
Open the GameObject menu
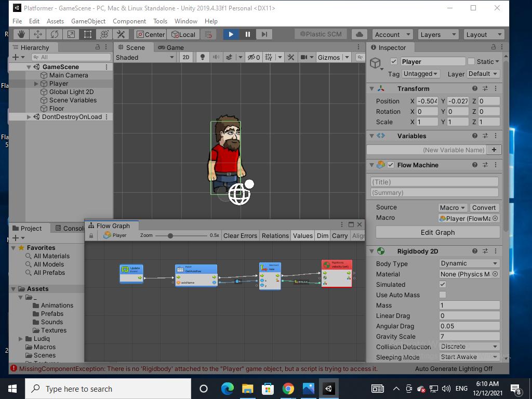point(88,21)
